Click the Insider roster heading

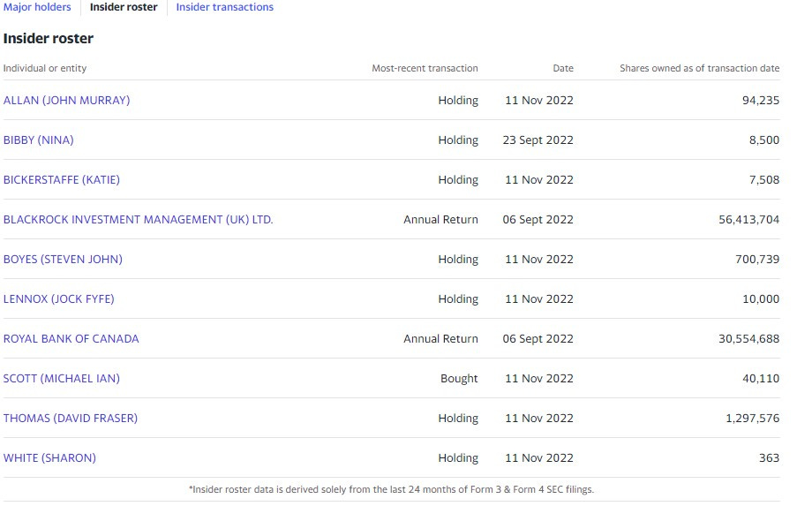(x=49, y=38)
